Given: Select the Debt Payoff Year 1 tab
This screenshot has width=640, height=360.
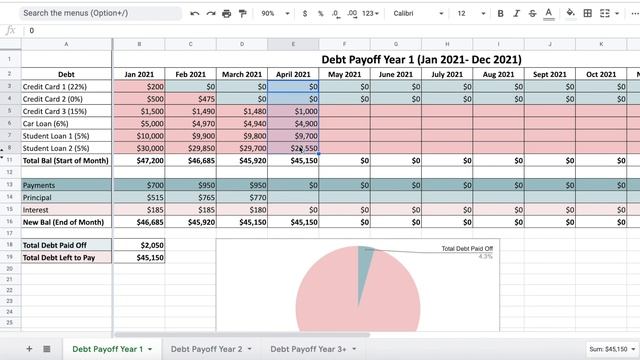Looking at the screenshot, I should click(108, 349).
